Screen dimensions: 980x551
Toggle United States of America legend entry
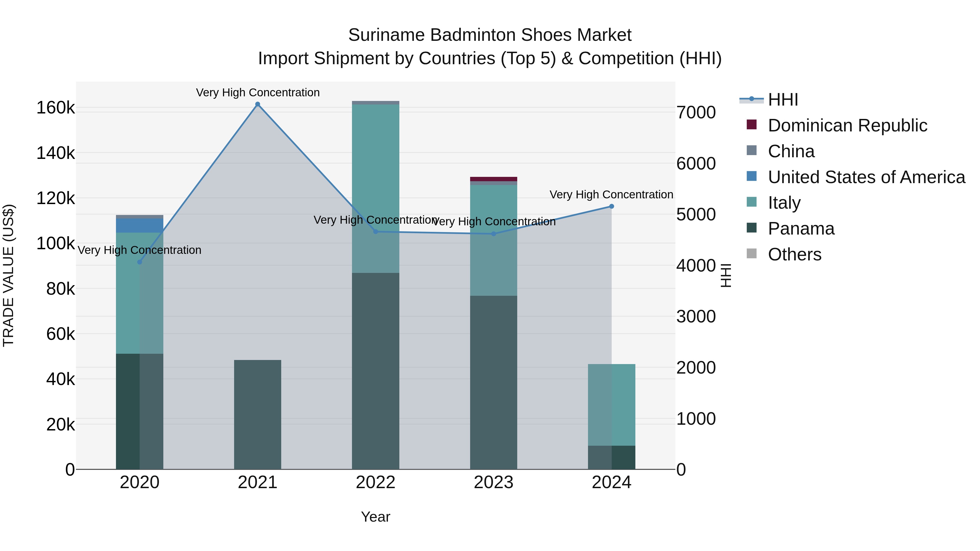(x=856, y=177)
